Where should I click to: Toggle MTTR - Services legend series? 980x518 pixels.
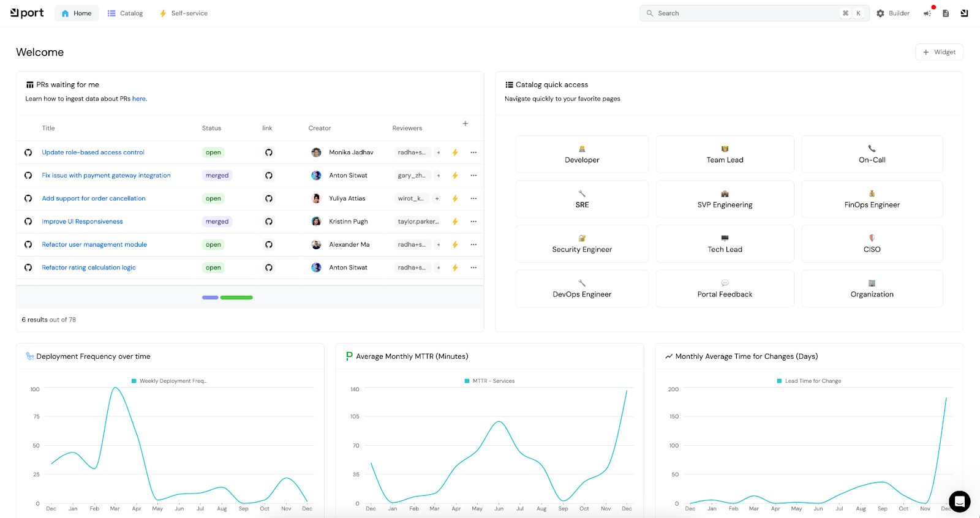click(x=489, y=381)
